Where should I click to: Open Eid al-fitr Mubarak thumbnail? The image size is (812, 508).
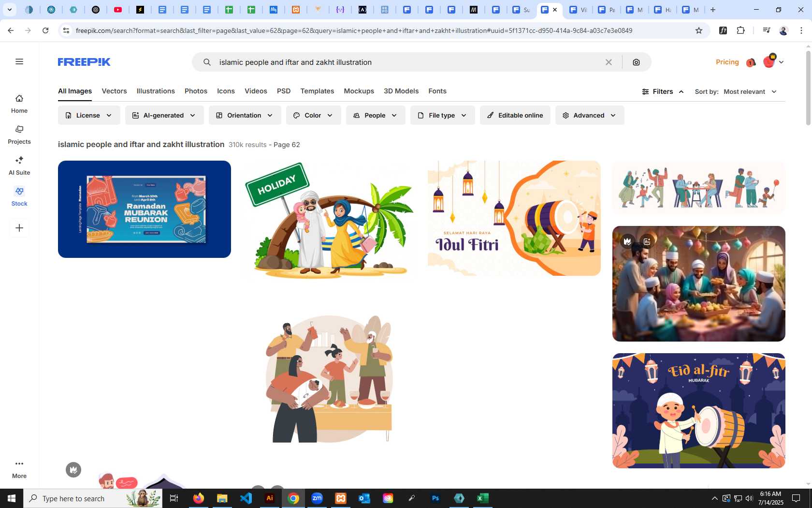[699, 411]
